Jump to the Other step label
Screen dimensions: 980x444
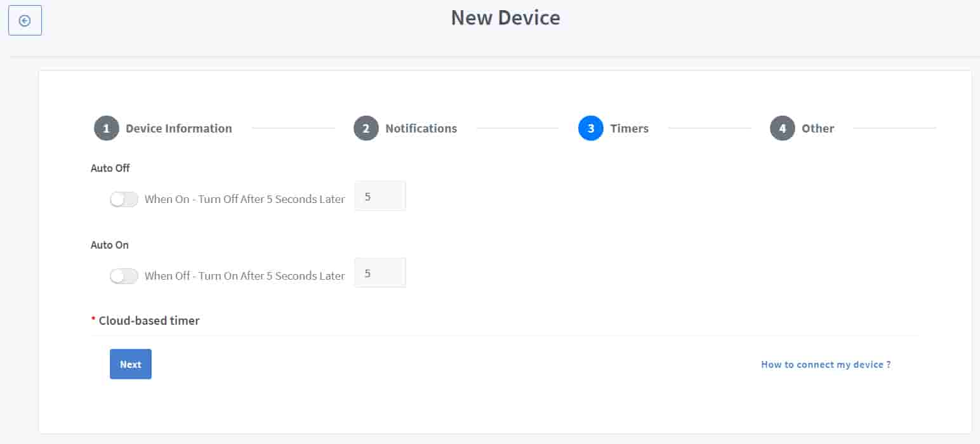[x=818, y=128]
